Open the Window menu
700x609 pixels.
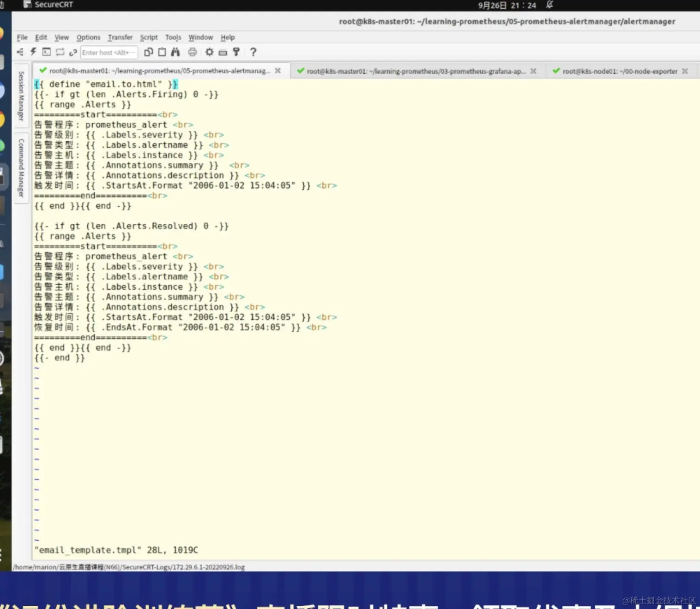point(201,37)
